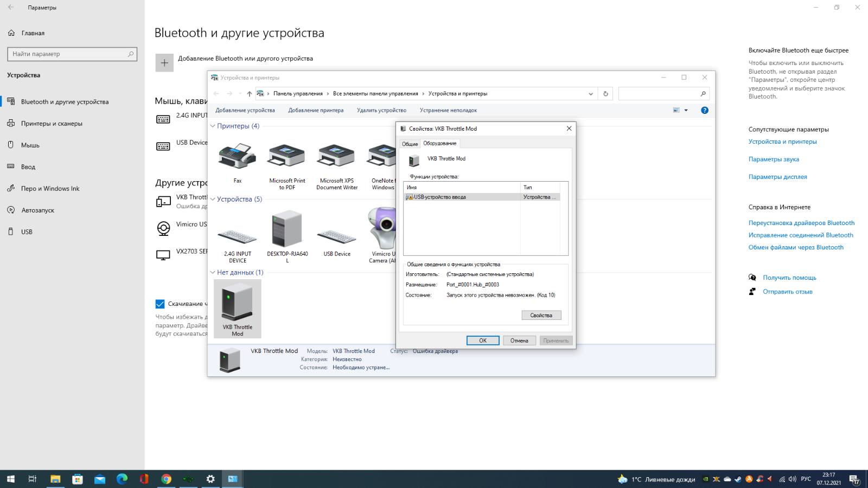Collapse the Устройства (5) group
868x488 pixels.
click(x=213, y=200)
